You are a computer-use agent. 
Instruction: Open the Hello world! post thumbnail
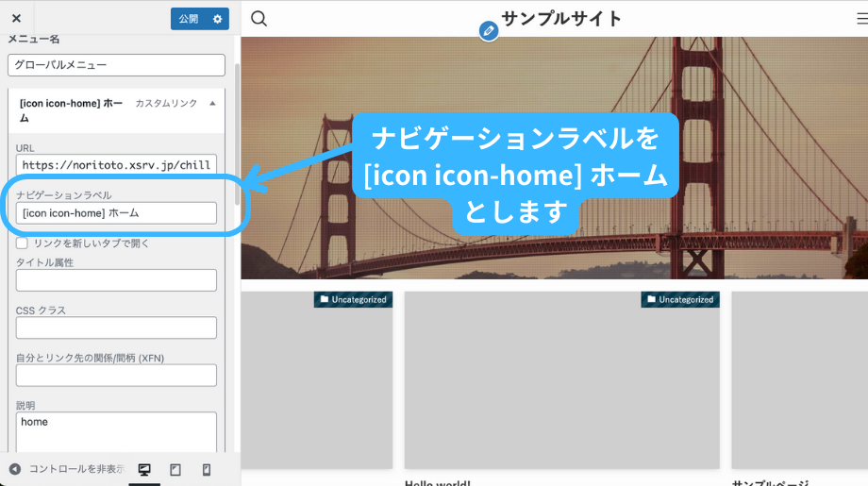[562, 380]
